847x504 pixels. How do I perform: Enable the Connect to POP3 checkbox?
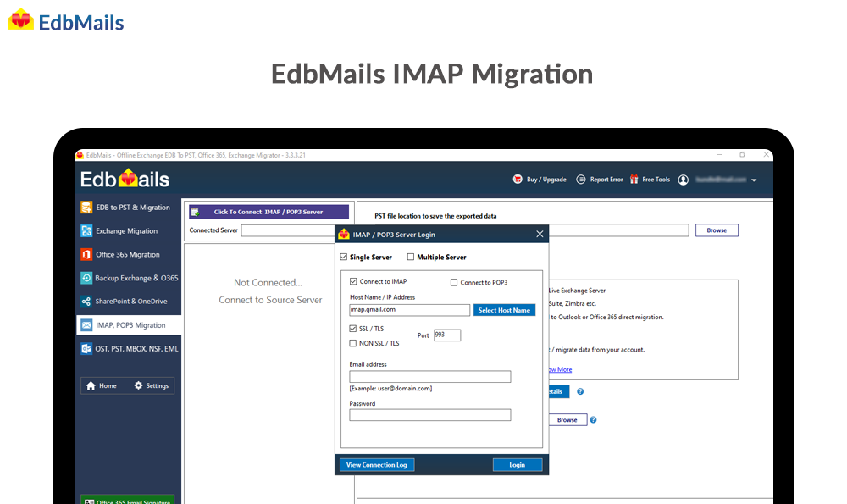(x=454, y=283)
